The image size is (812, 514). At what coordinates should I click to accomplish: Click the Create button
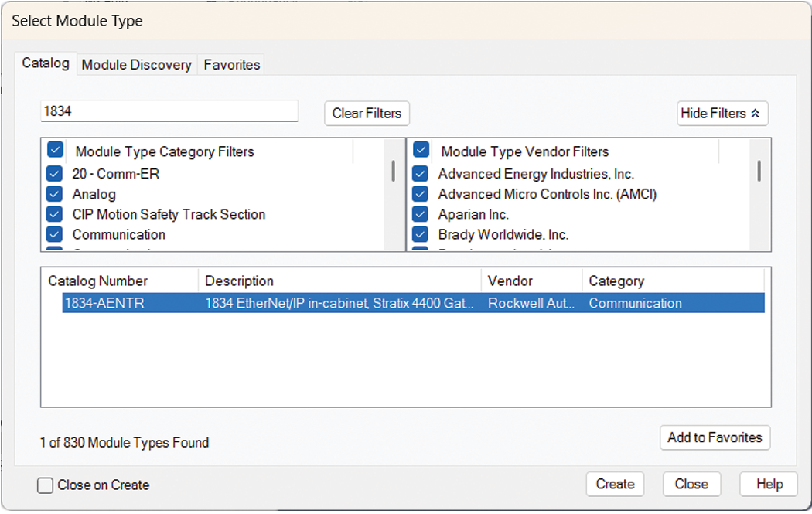pyautogui.click(x=616, y=485)
